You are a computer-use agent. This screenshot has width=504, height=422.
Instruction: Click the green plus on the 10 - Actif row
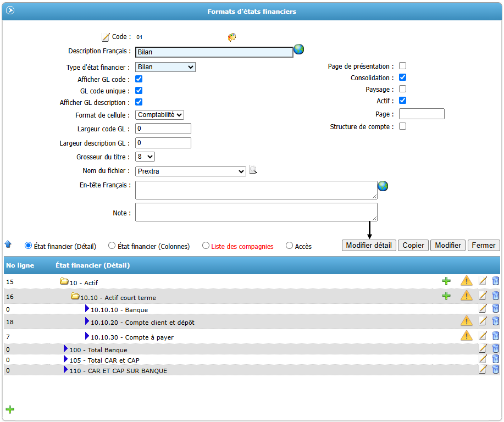click(x=446, y=281)
